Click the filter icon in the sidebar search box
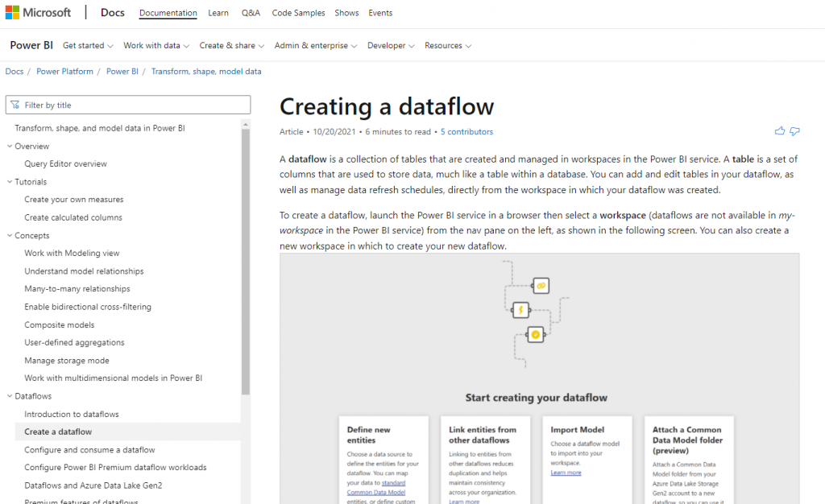The image size is (825, 504). point(15,105)
